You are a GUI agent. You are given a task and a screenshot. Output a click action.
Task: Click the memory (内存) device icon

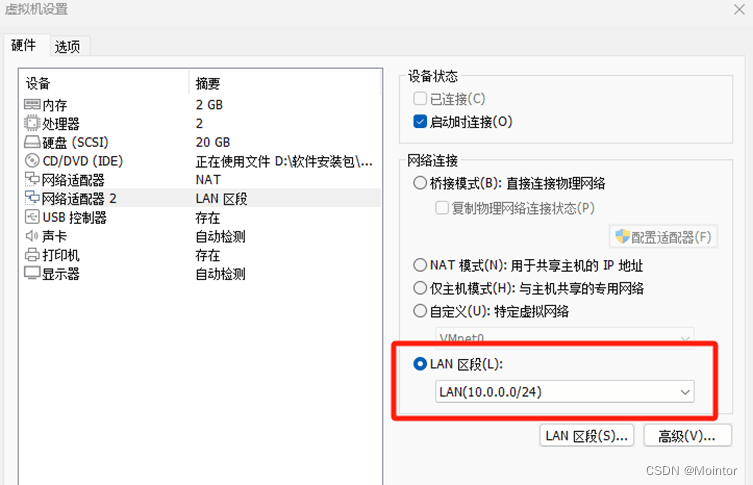click(x=32, y=104)
